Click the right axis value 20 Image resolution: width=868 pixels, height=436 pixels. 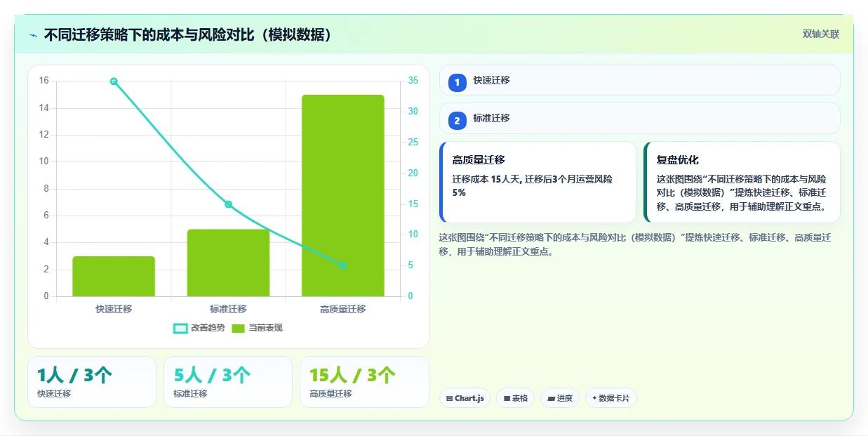pyautogui.click(x=413, y=173)
